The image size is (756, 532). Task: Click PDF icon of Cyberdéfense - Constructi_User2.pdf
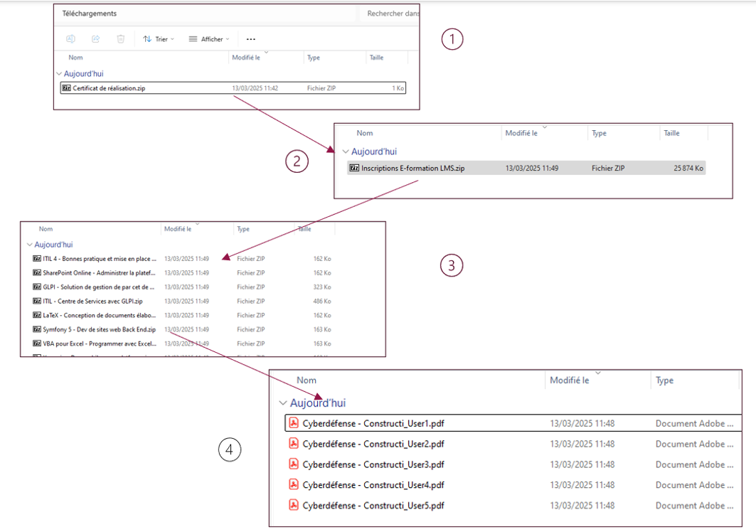pos(294,443)
